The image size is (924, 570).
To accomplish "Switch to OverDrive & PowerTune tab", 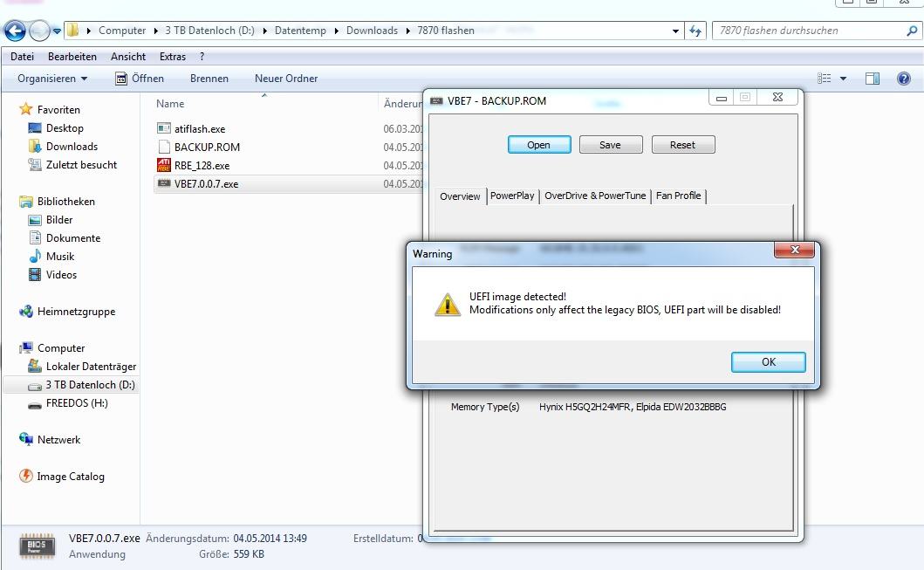I will coord(595,196).
